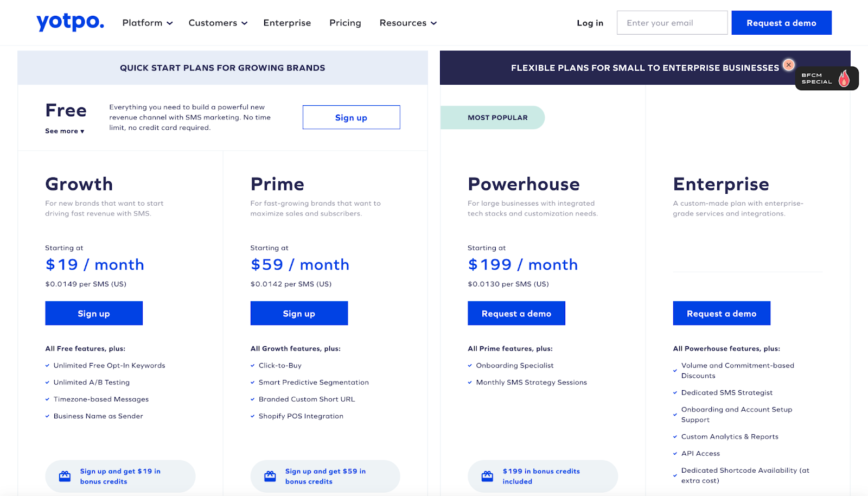Sign up for the Free plan
Image resolution: width=868 pixels, height=496 pixels.
[351, 117]
